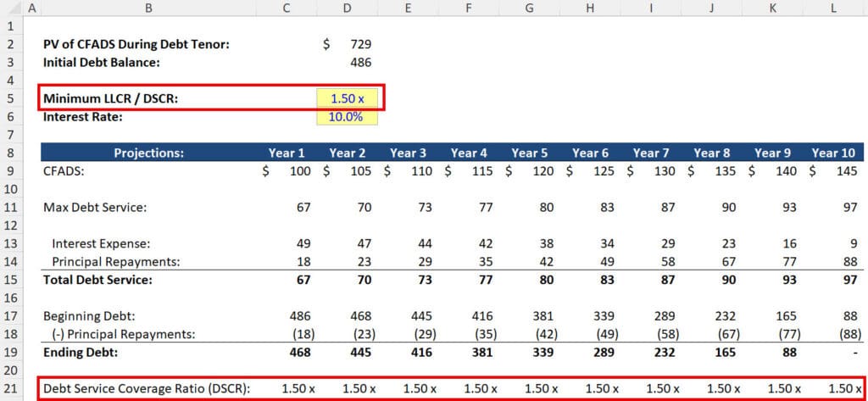Click the 'Projections:' header cell
The width and height of the screenshot is (868, 401).
point(148,153)
